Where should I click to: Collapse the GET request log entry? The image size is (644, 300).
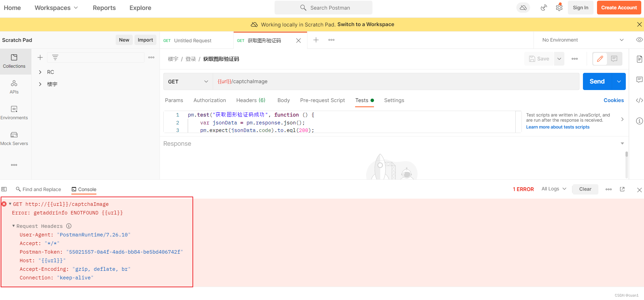click(x=10, y=204)
